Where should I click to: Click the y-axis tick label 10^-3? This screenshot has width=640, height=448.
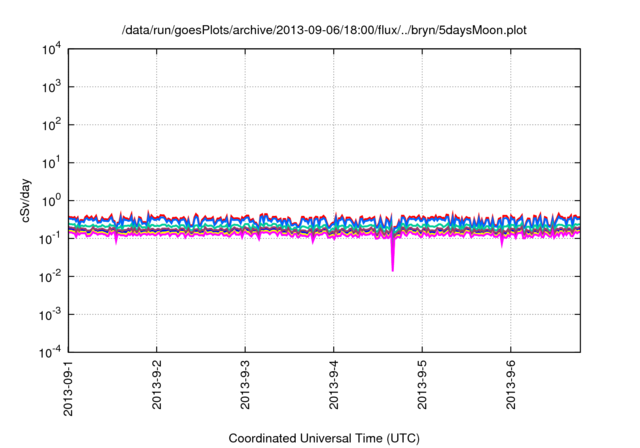(50, 315)
